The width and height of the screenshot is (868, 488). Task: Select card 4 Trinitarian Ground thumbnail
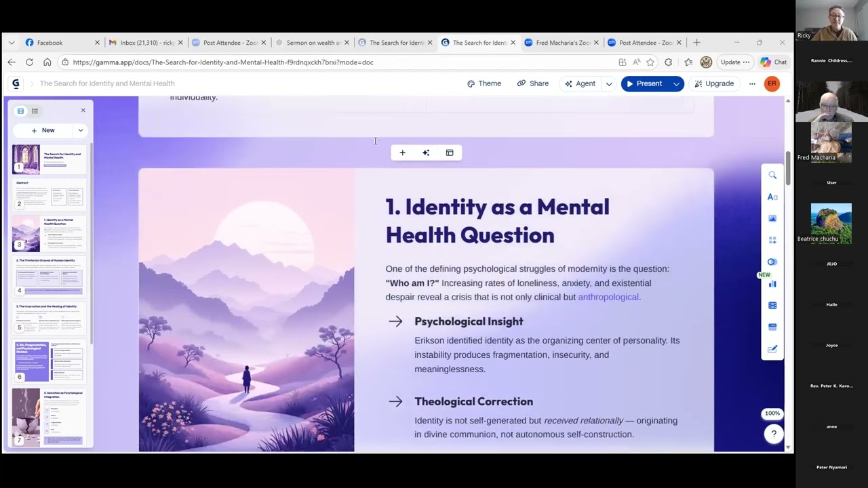coord(50,277)
